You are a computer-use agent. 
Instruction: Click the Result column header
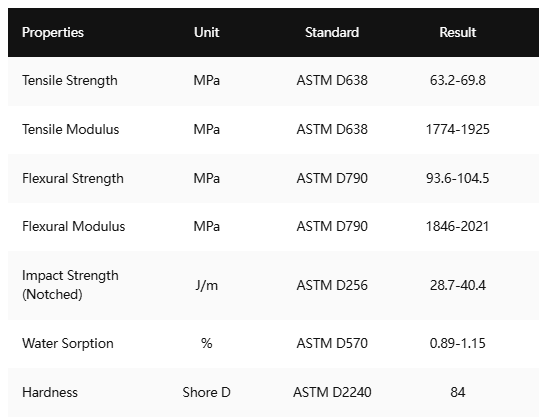457,32
